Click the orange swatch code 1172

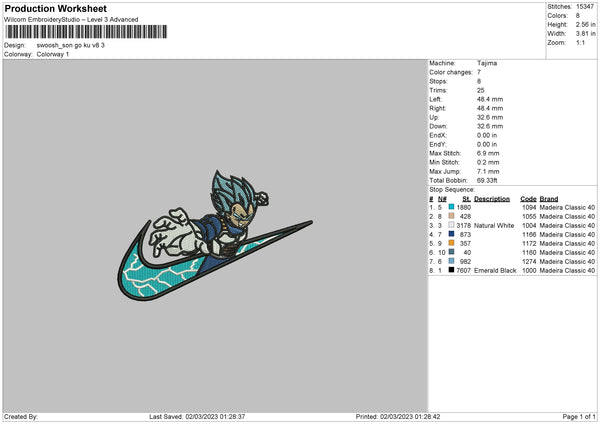pyautogui.click(x=451, y=243)
